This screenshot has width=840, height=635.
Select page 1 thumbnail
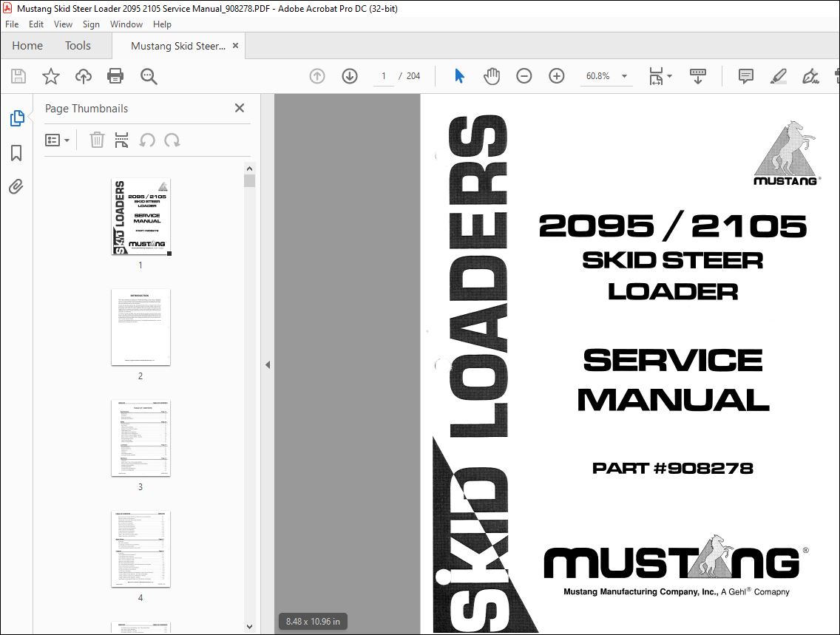141,217
